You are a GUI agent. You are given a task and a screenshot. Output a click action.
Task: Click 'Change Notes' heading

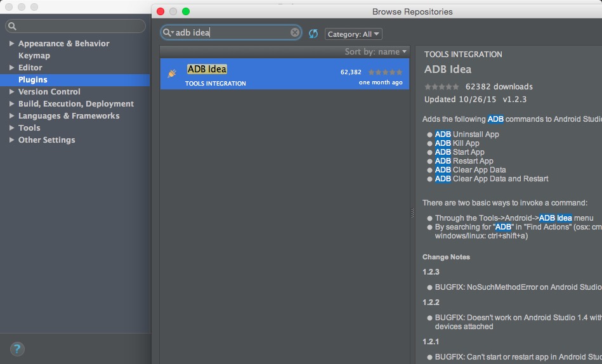tap(446, 257)
